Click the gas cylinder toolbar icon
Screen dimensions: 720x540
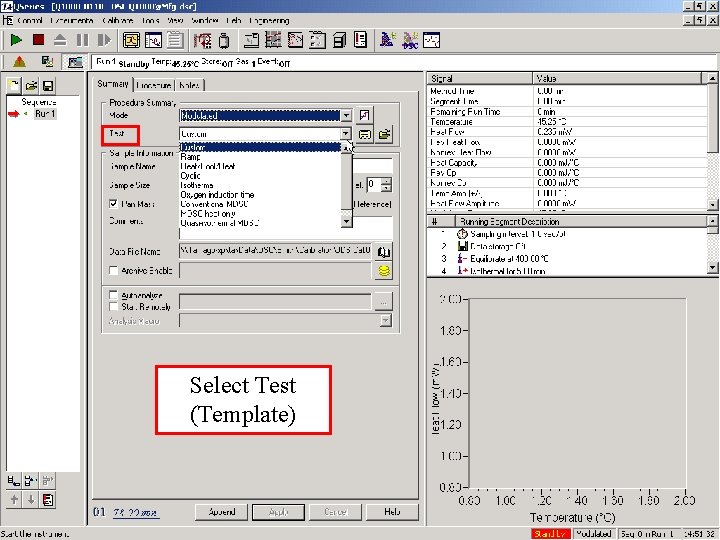pyautogui.click(x=224, y=40)
